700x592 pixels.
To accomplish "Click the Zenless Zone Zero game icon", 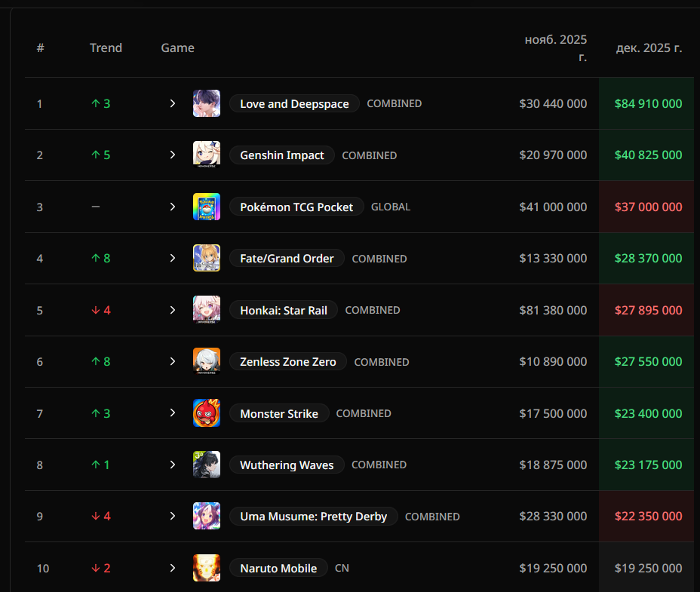I will (206, 361).
